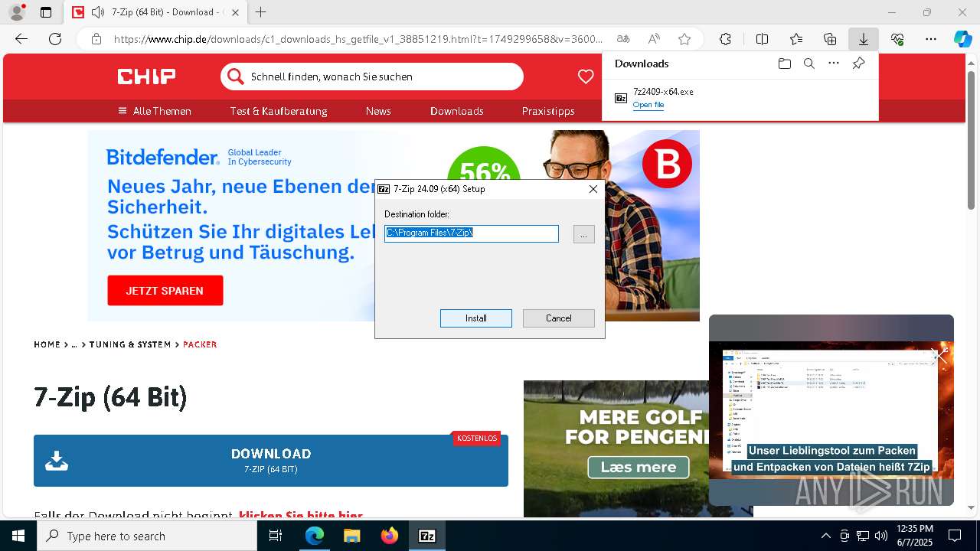
Task: Open the browse folder button in Setup
Action: [583, 234]
